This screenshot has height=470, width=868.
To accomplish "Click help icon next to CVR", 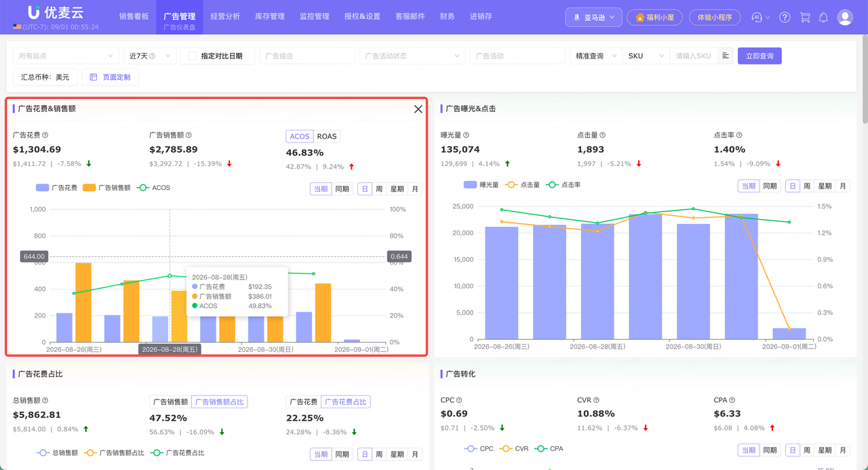I will (596, 400).
